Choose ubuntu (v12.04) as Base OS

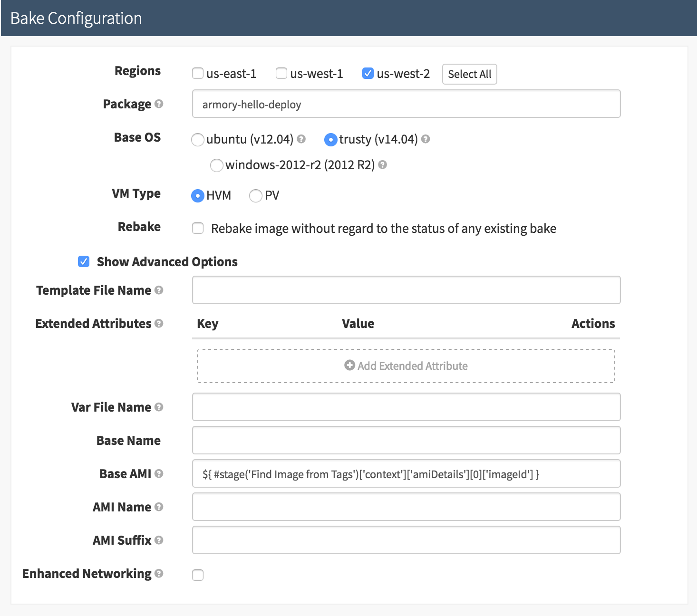(x=198, y=139)
